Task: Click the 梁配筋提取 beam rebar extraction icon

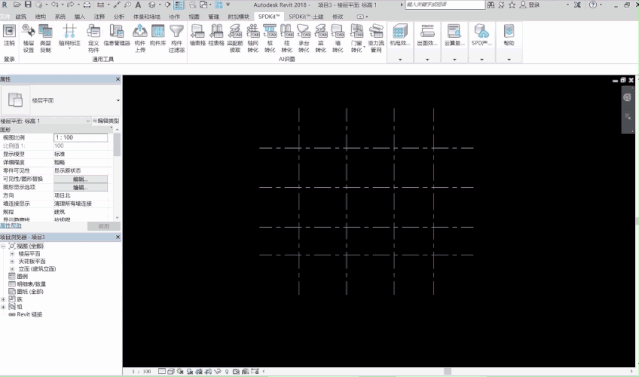Action: coord(235,31)
